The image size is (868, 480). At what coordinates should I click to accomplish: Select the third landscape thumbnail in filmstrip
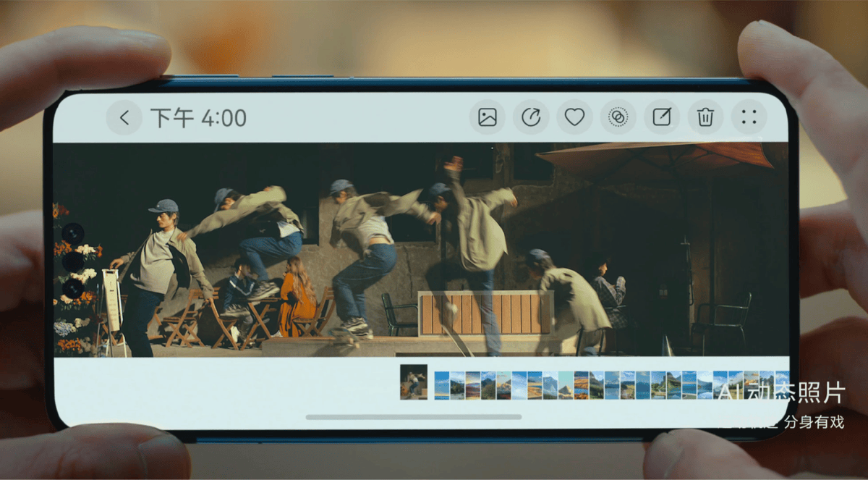[x=472, y=385]
